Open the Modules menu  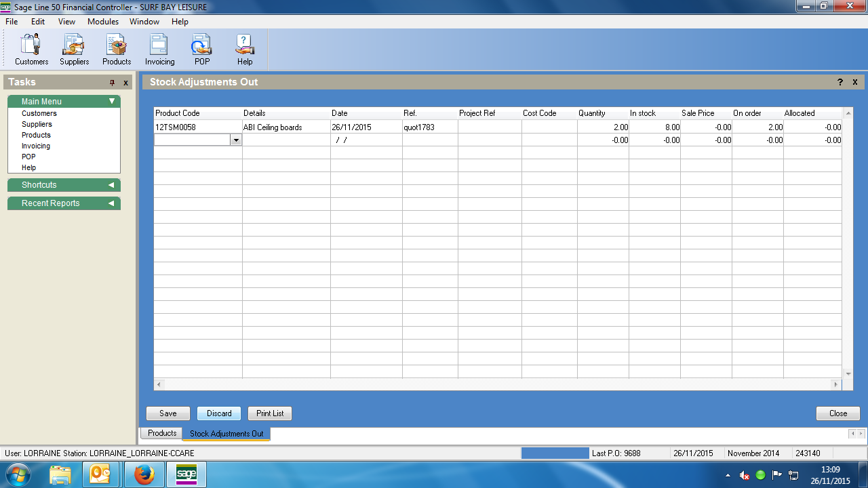[x=103, y=22]
